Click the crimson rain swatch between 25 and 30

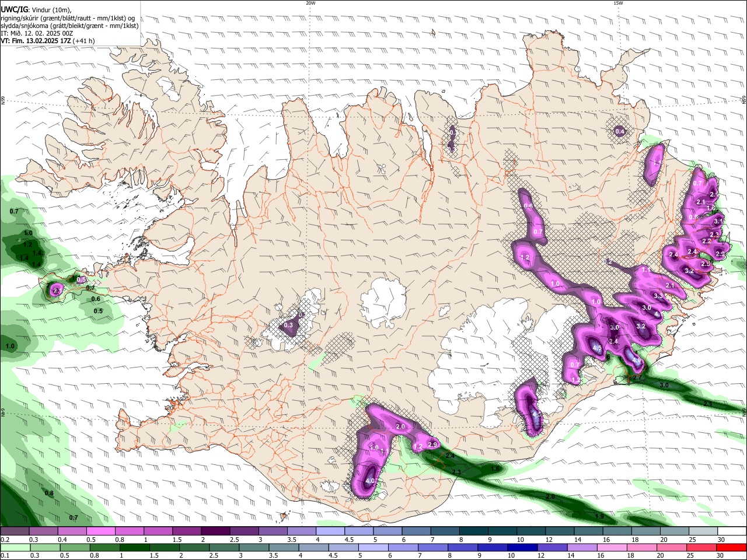coord(703,548)
